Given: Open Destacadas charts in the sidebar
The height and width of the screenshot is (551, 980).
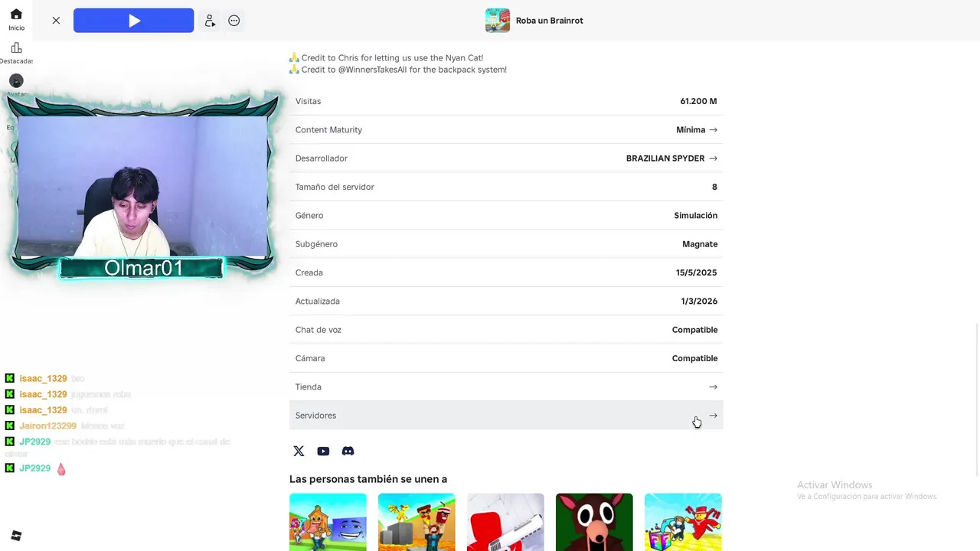Looking at the screenshot, I should click(x=16, y=54).
